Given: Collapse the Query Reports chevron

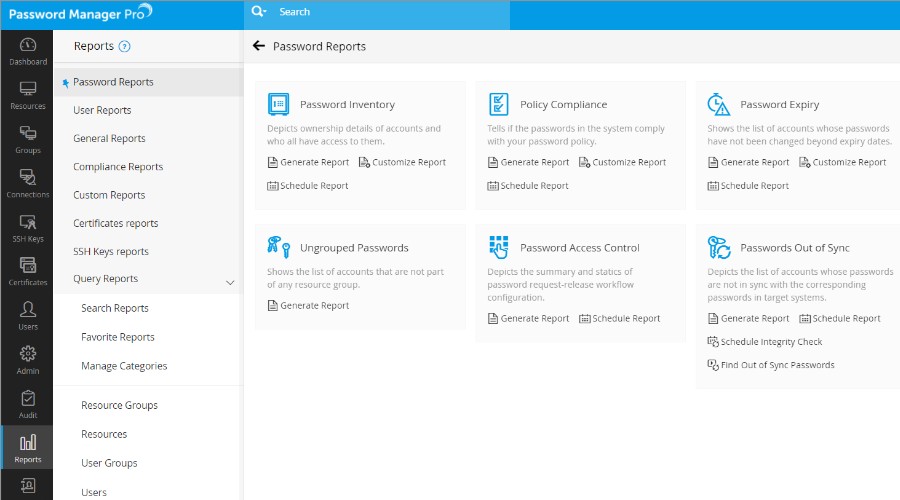Looking at the screenshot, I should (230, 282).
